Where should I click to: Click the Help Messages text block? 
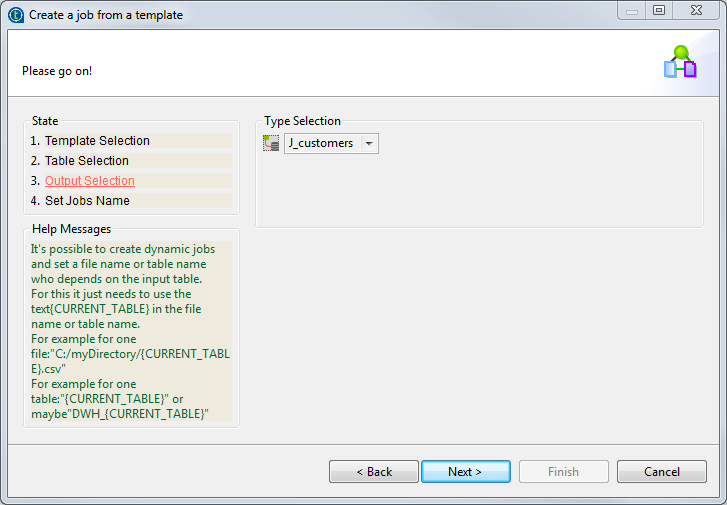(x=131, y=331)
